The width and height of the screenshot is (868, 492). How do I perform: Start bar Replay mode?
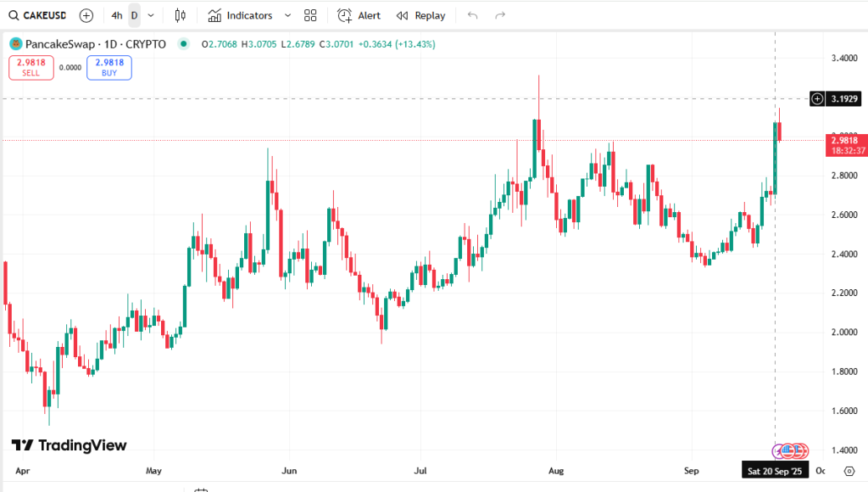[420, 15]
